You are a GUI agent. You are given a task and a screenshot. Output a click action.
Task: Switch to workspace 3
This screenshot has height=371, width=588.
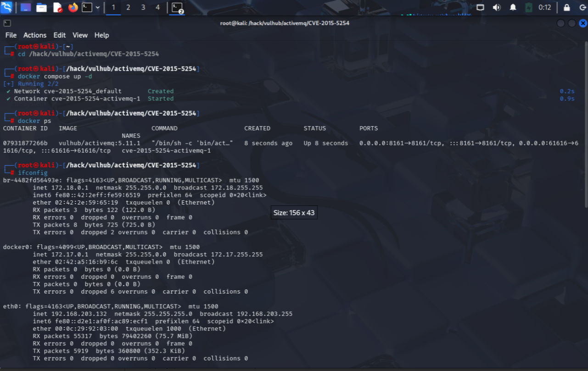coord(143,7)
